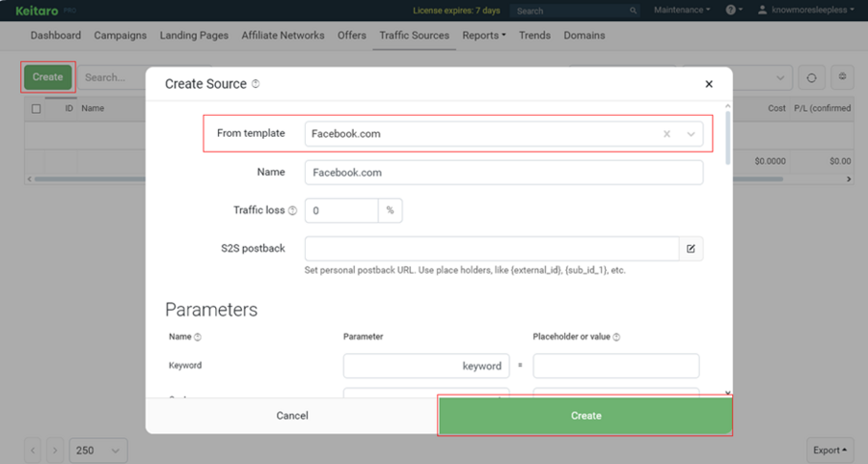Open Domains tab
Image resolution: width=868 pixels, height=464 pixels.
584,36
